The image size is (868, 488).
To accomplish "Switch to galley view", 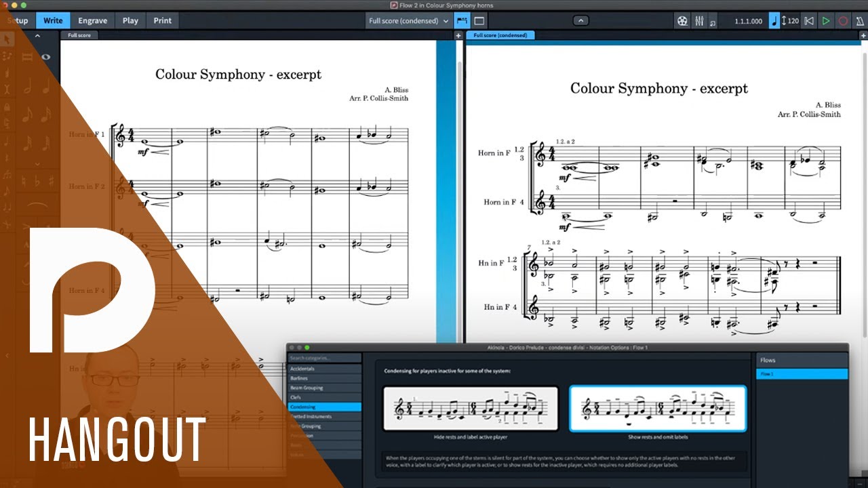I will coord(462,20).
